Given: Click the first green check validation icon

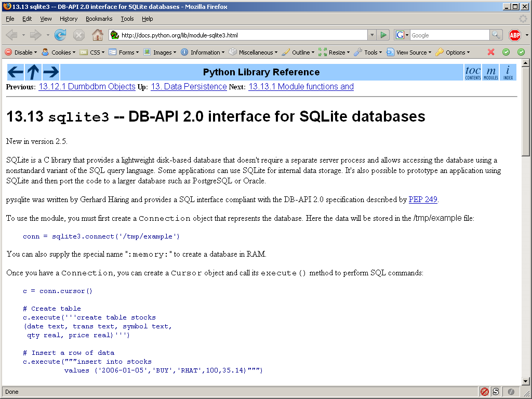Looking at the screenshot, I should tap(506, 52).
